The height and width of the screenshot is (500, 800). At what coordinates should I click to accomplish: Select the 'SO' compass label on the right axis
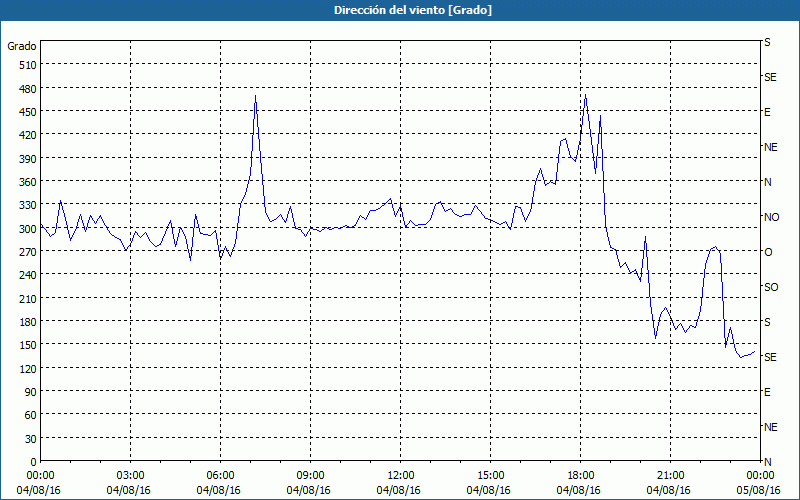point(771,287)
